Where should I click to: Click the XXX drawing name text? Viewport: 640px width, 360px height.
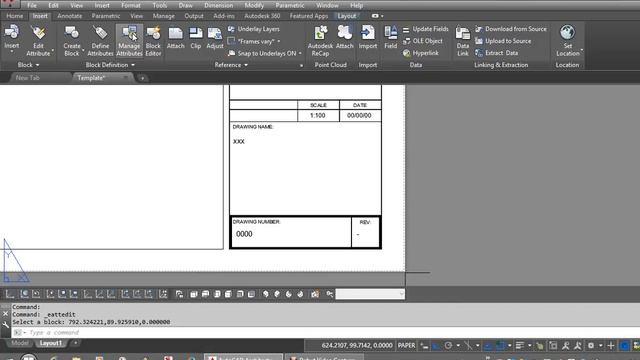(239, 142)
